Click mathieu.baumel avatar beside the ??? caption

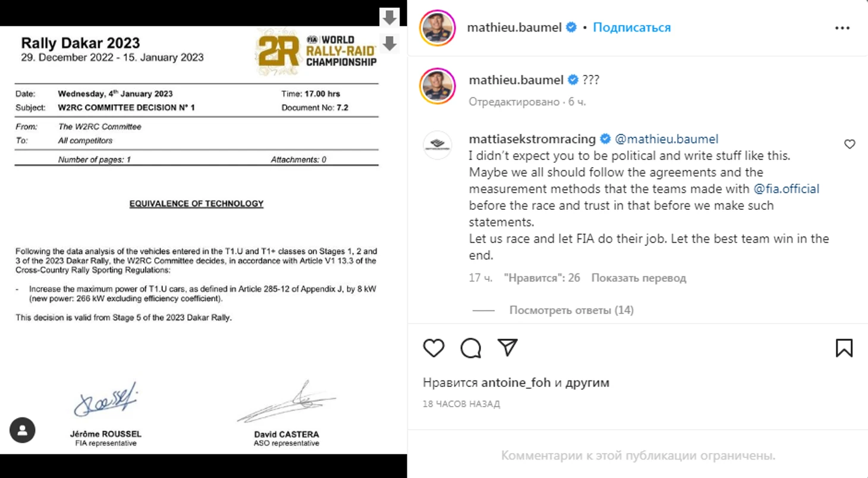click(x=437, y=86)
